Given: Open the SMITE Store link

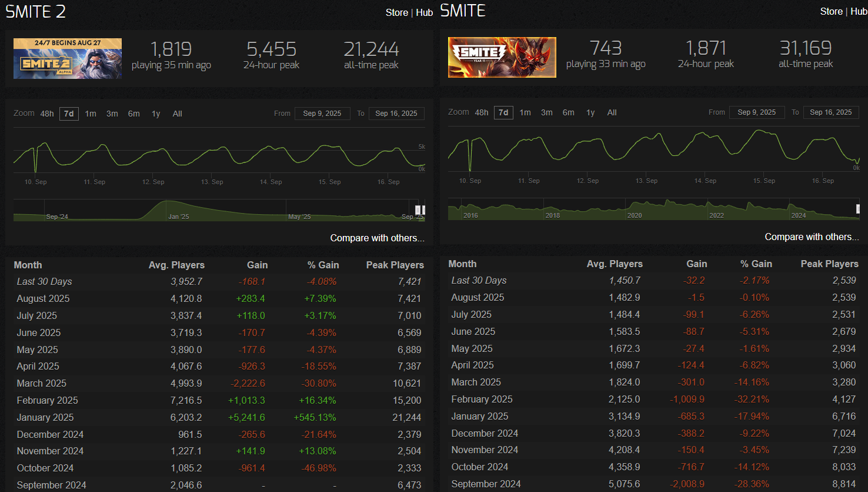Looking at the screenshot, I should [x=832, y=11].
